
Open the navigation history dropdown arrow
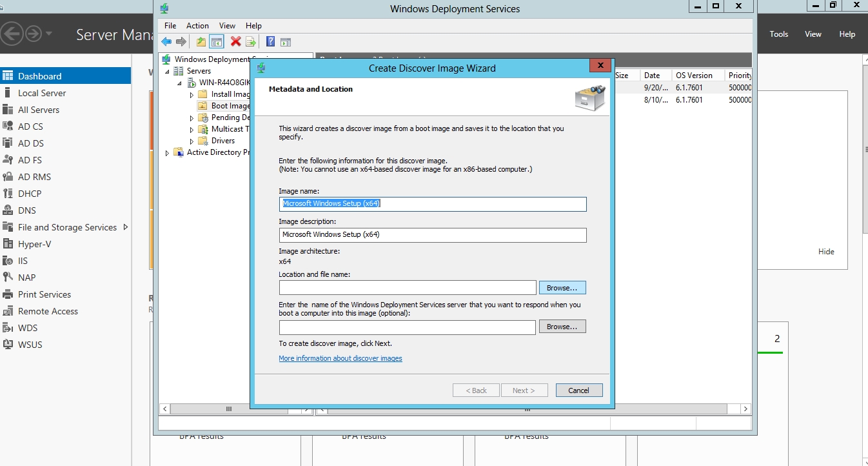[49, 34]
